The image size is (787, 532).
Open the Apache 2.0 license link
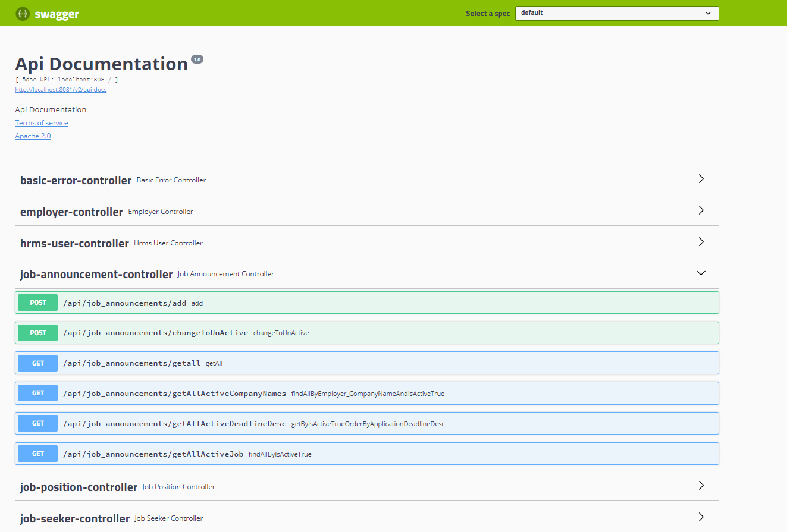point(32,136)
